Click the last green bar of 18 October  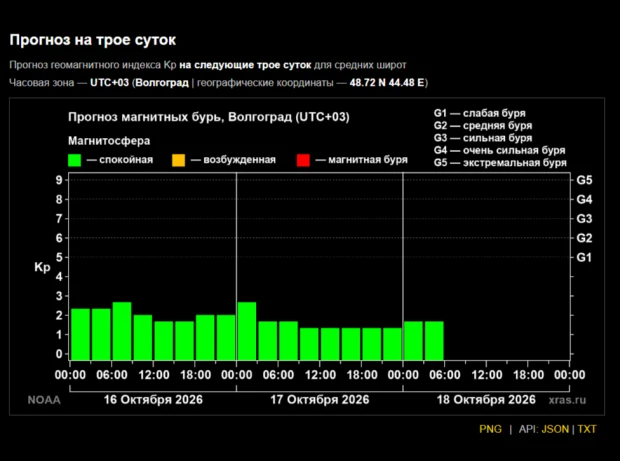click(434, 341)
